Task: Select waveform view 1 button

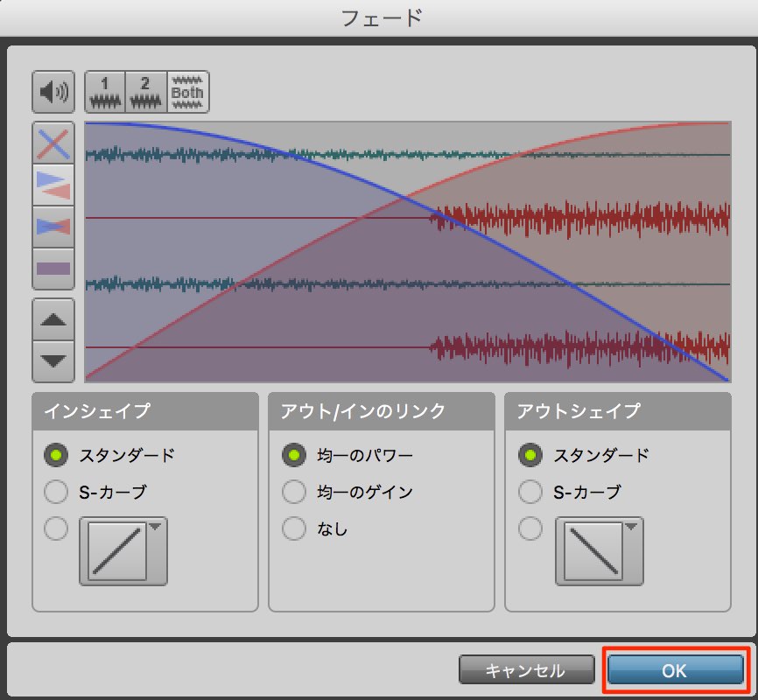Action: click(105, 92)
